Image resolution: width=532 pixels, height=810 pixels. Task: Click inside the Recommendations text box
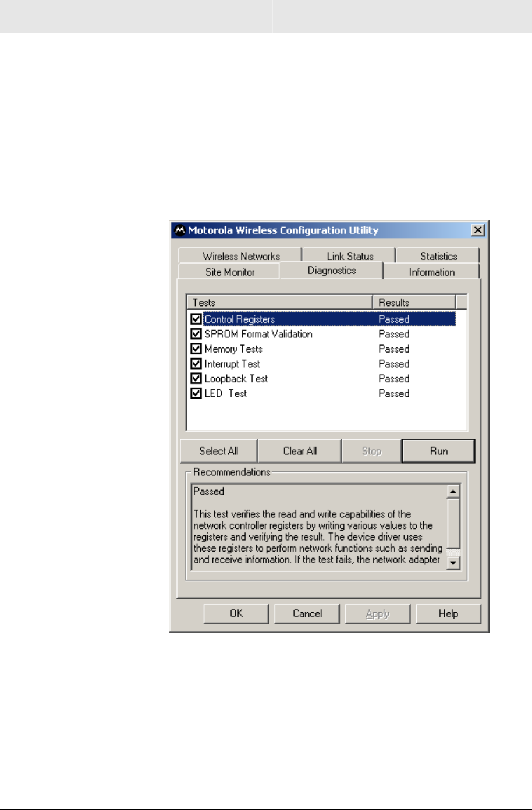click(318, 527)
